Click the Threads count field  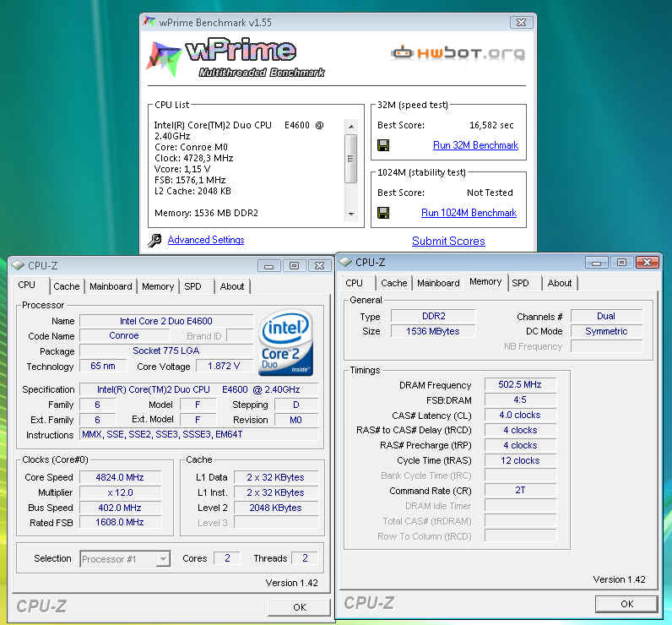point(305,558)
